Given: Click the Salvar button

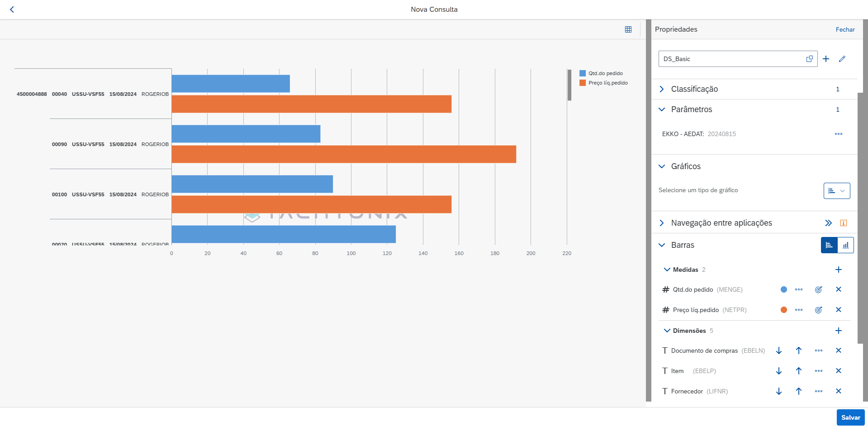Looking at the screenshot, I should pos(850,417).
